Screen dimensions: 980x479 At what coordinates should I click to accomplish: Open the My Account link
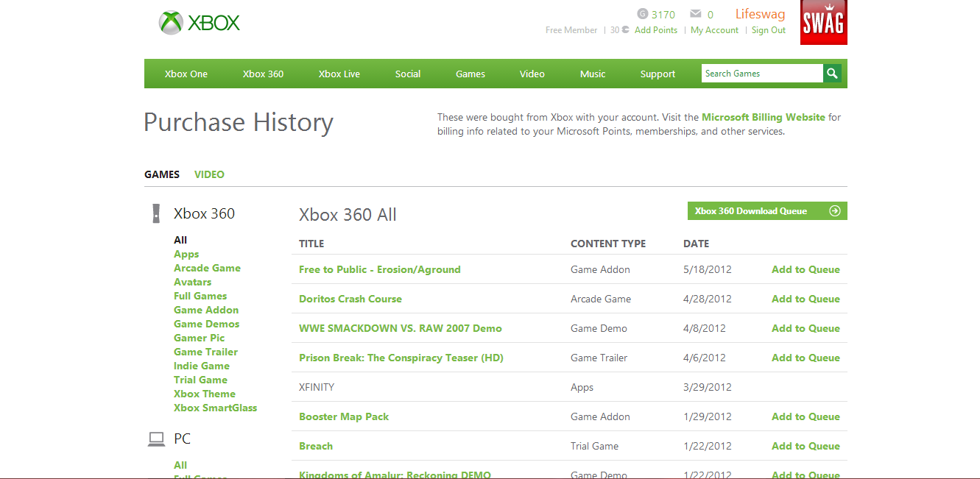pos(714,30)
